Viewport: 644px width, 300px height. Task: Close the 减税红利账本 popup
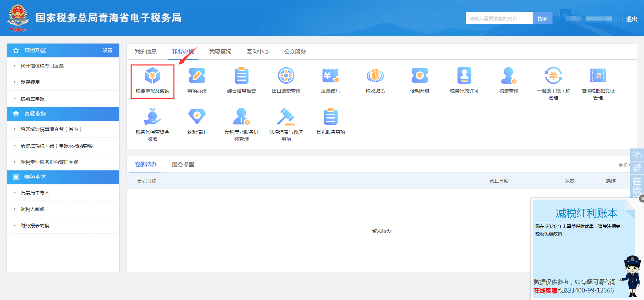tap(642, 199)
